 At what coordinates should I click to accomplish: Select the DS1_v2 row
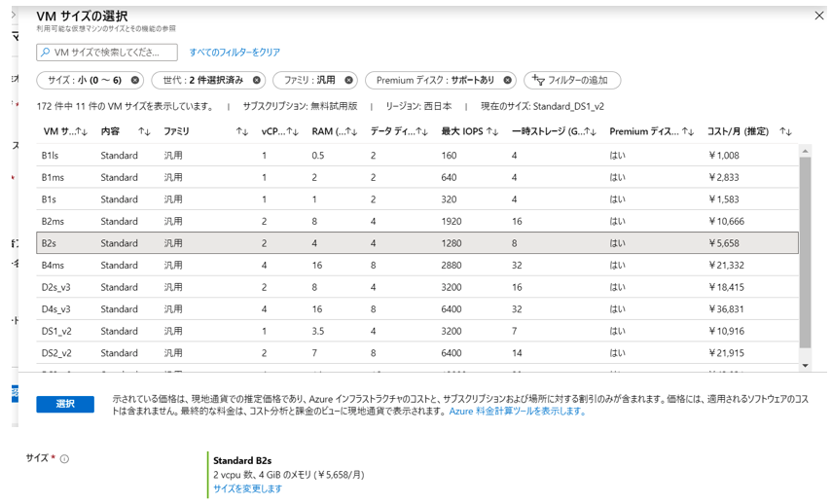tap(417, 331)
